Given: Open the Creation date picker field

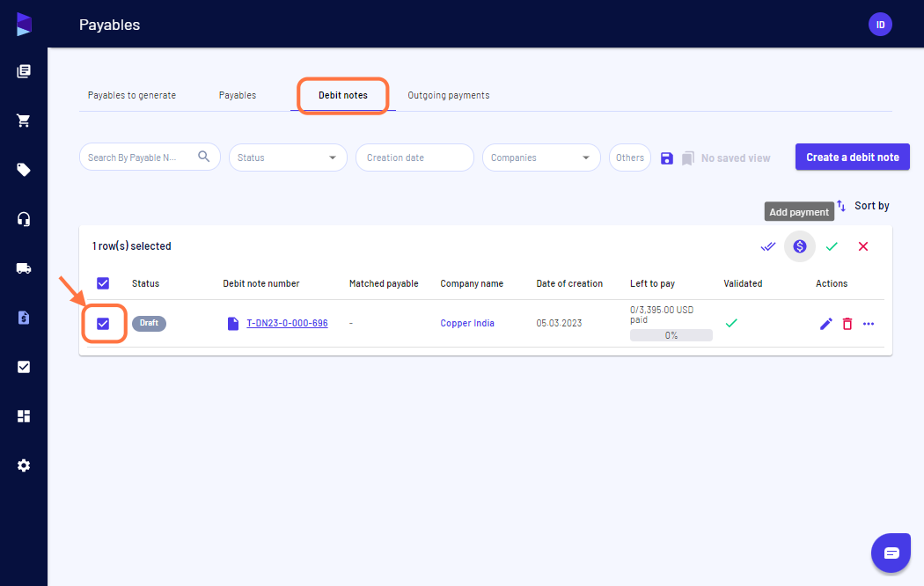Looking at the screenshot, I should click(414, 157).
